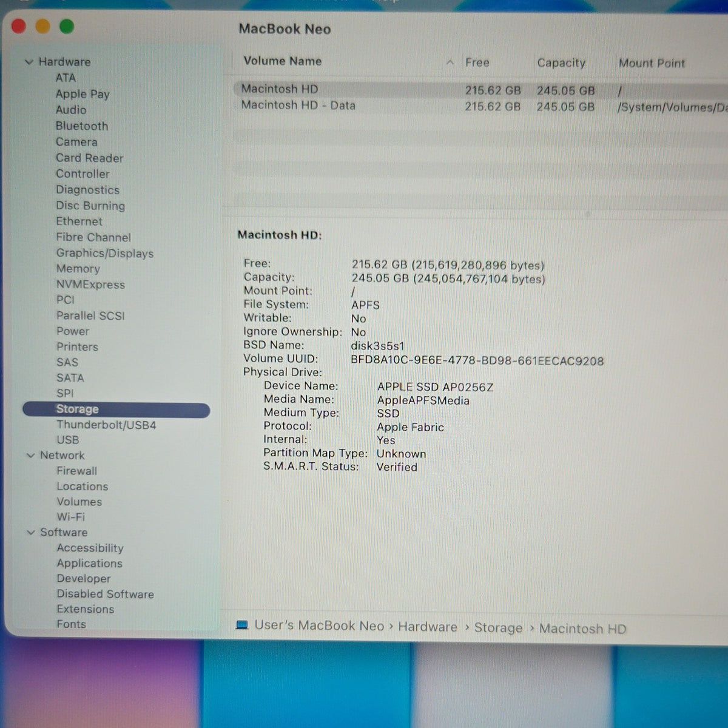Select Camera in the sidebar
This screenshot has height=728, width=728.
click(x=76, y=142)
